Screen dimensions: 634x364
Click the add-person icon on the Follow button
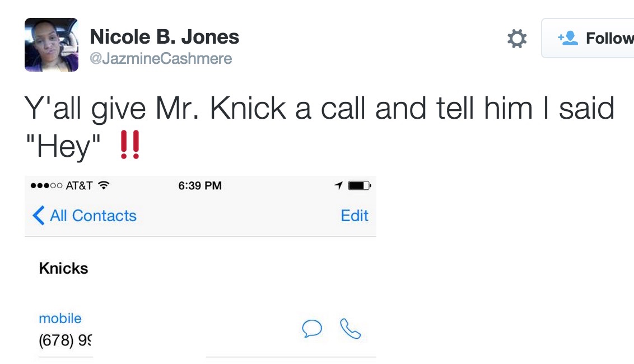(567, 38)
